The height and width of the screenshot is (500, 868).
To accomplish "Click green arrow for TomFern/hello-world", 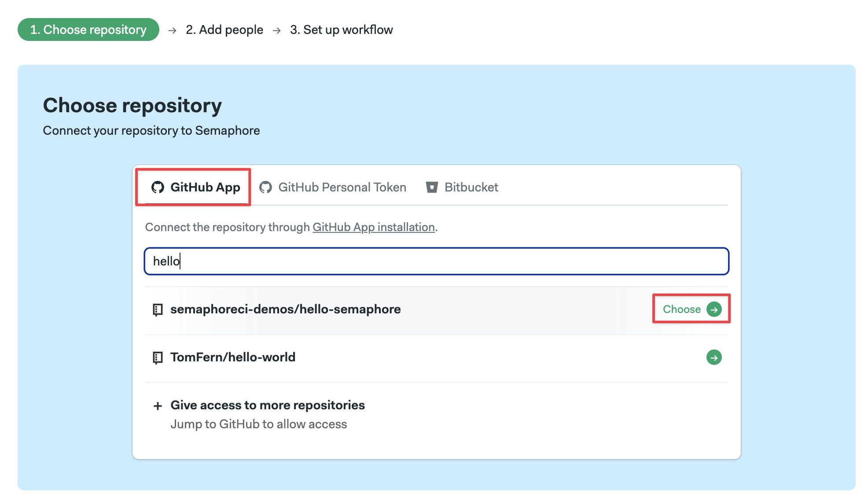I will click(x=714, y=357).
